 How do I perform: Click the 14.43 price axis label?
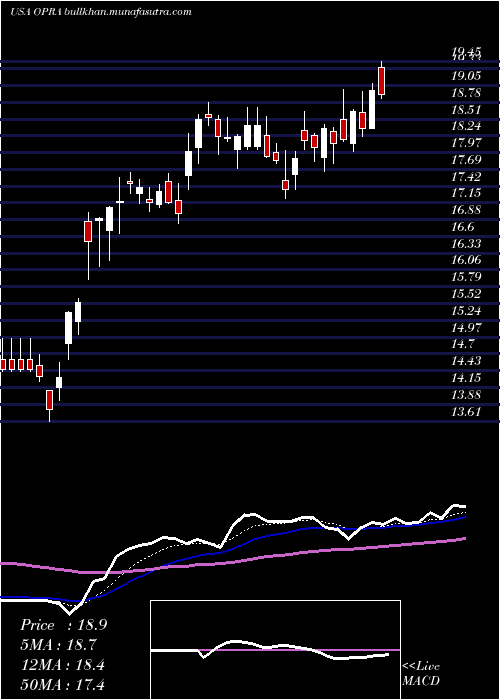pos(466,361)
